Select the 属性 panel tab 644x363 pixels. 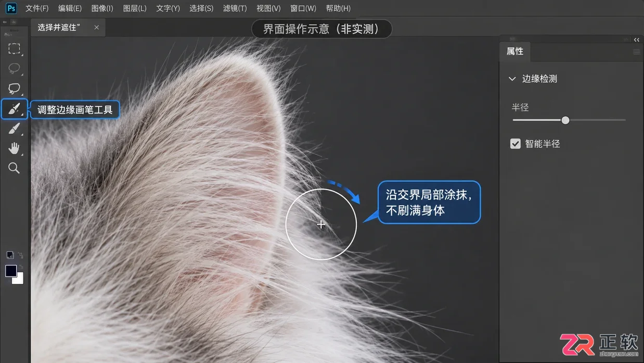[x=515, y=51]
